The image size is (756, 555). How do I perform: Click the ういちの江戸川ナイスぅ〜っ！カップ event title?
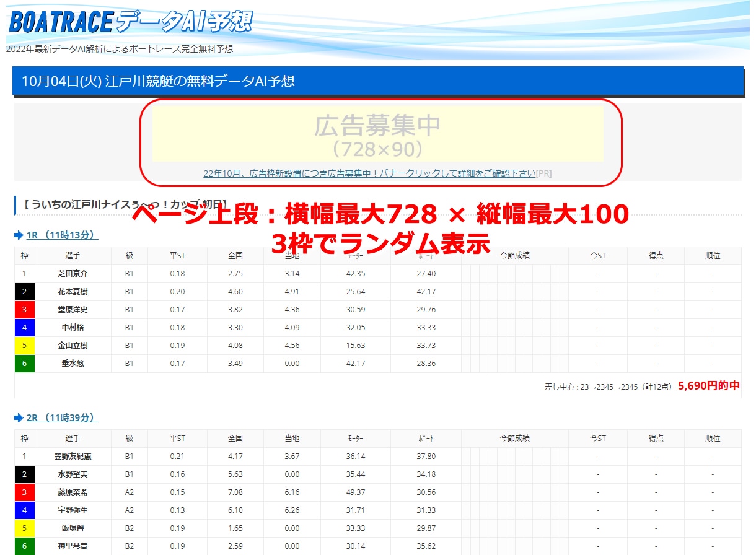125,204
